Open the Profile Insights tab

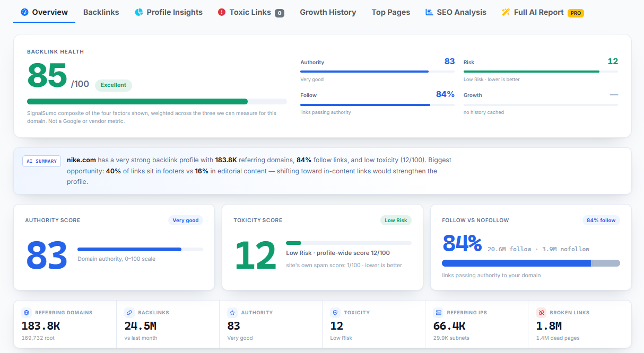pos(169,12)
